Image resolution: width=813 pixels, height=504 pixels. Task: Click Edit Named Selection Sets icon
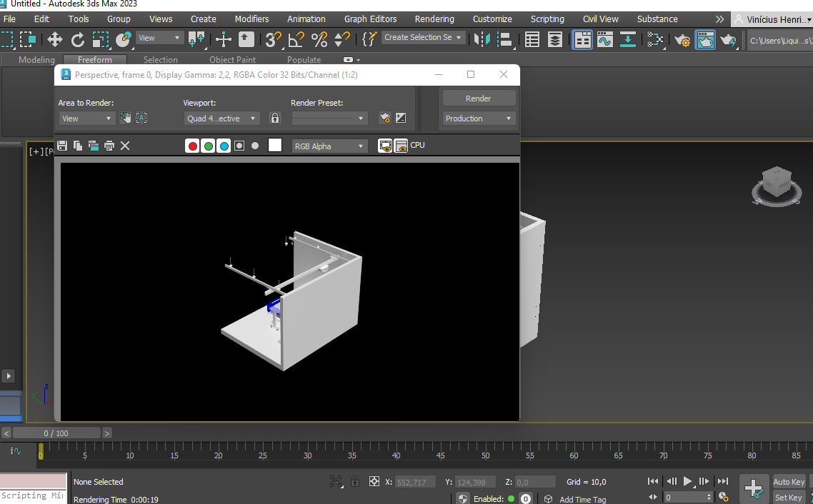click(369, 39)
